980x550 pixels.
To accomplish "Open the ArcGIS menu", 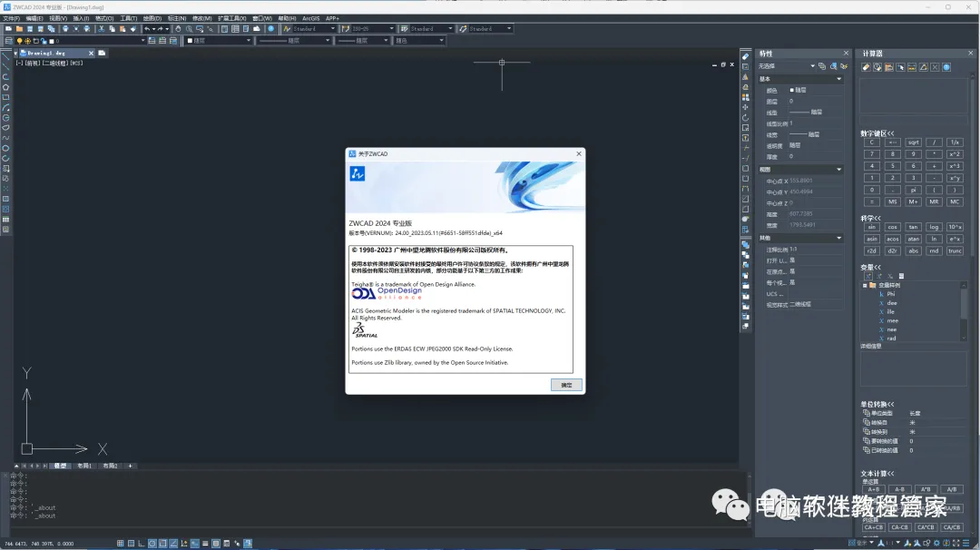I will coord(310,18).
